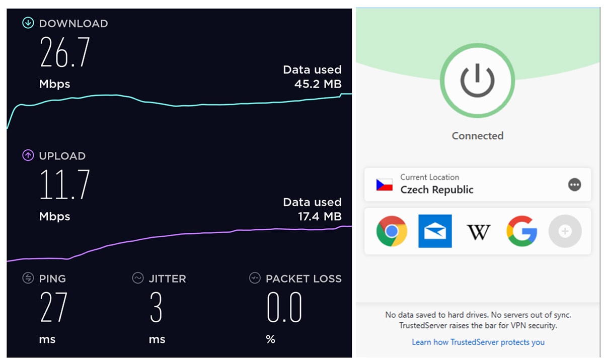Click the packet loss icon
Viewport: 604px width, 364px height.
tap(255, 278)
